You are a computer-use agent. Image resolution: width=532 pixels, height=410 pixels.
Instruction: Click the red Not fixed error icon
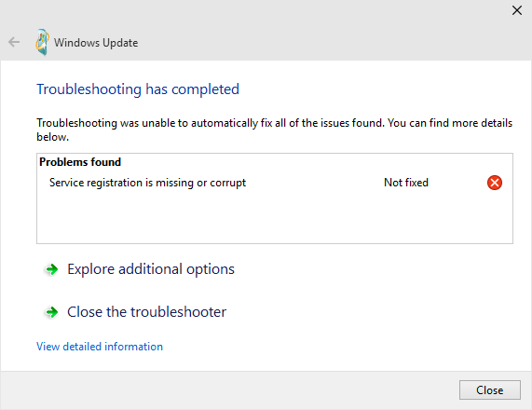(x=495, y=183)
